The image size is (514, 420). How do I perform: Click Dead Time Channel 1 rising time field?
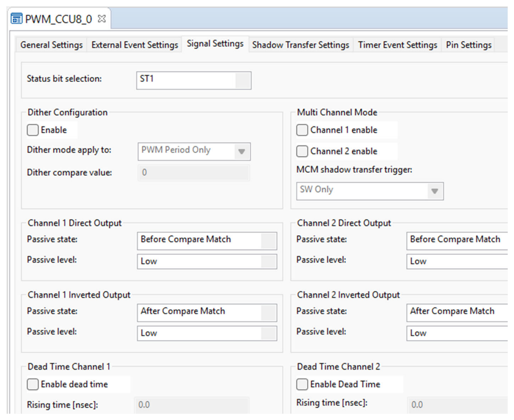coord(192,405)
